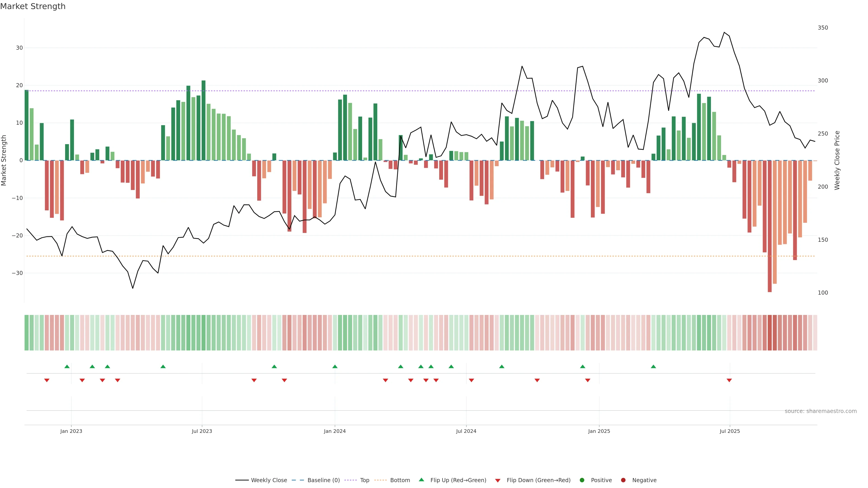Click the Market Strength chart title
Image resolution: width=868 pixels, height=488 pixels.
(33, 6)
